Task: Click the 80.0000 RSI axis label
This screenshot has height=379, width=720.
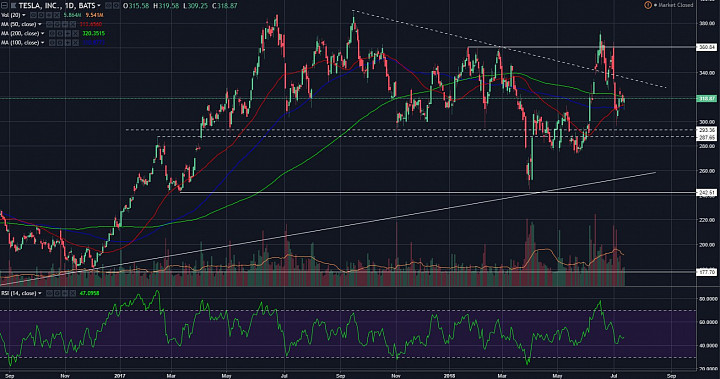Action: point(708,299)
